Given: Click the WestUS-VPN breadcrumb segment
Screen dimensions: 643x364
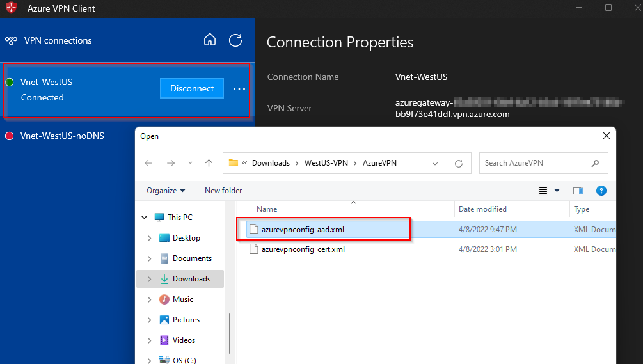Looking at the screenshot, I should (x=326, y=163).
